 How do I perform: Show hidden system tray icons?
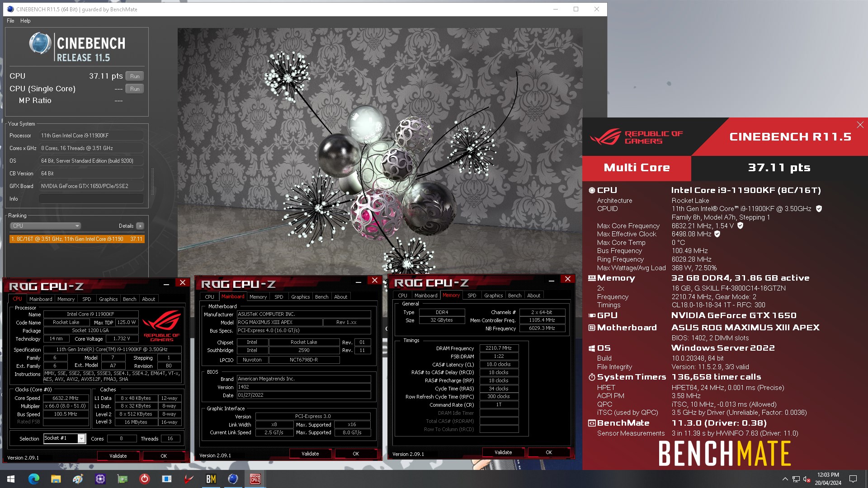785,479
